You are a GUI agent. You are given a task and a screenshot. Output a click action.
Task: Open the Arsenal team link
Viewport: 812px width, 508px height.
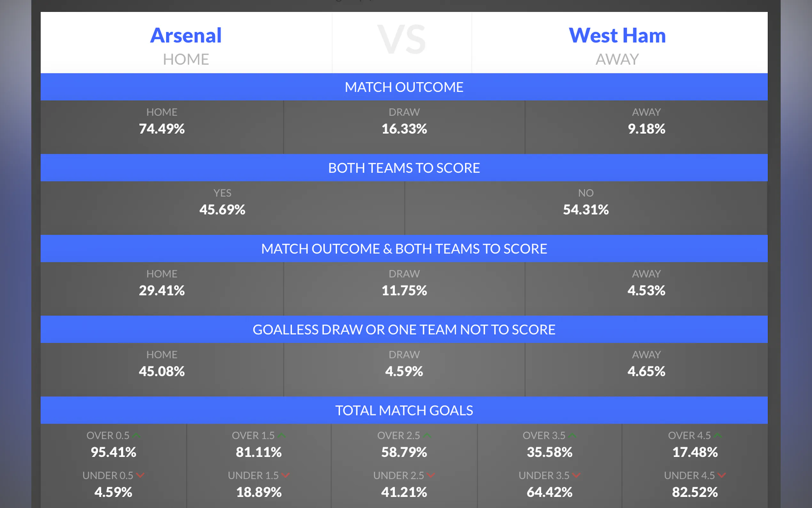click(186, 36)
